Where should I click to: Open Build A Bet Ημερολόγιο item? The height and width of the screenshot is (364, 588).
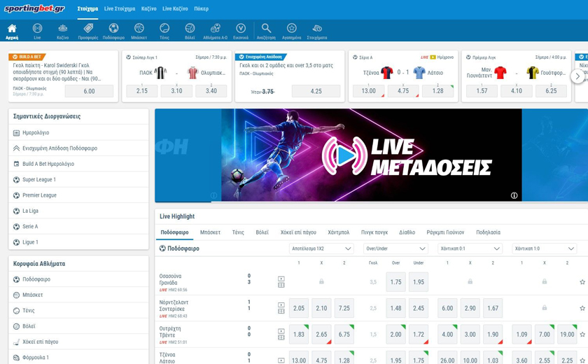tap(78, 164)
